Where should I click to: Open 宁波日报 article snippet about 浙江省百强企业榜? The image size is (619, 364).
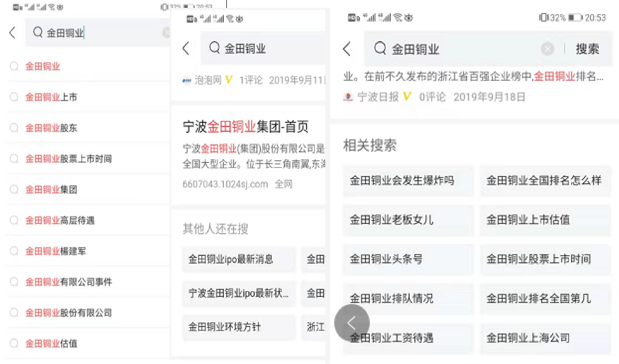click(474, 76)
